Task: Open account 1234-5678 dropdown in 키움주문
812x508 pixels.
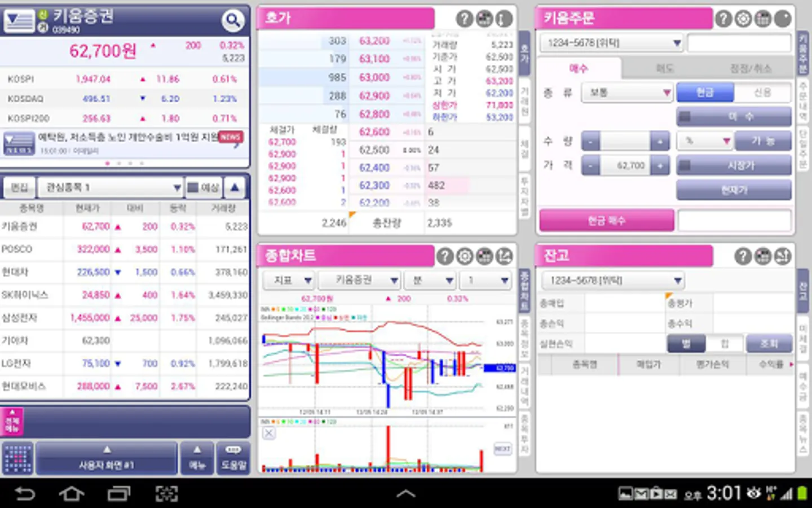Action: pyautogui.click(x=611, y=43)
